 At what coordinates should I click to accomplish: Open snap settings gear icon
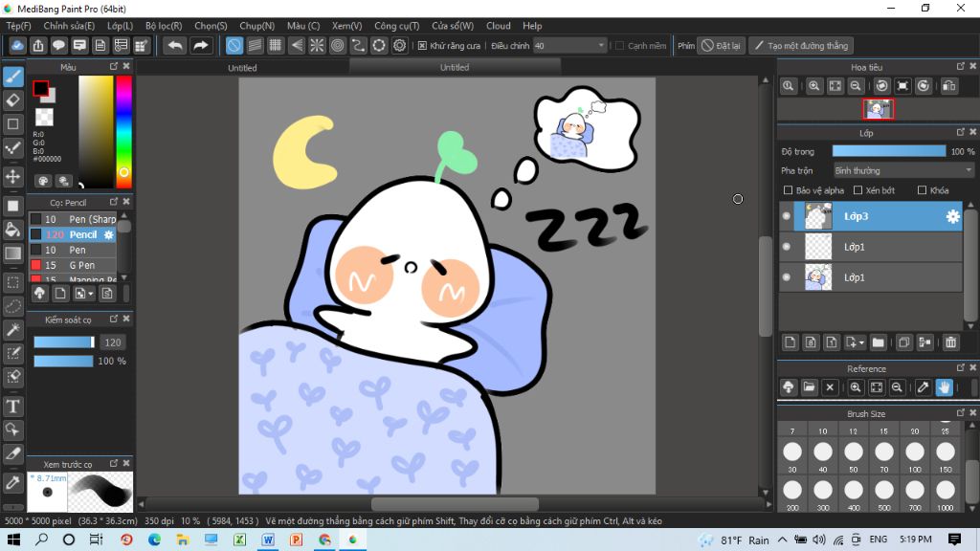click(x=400, y=46)
